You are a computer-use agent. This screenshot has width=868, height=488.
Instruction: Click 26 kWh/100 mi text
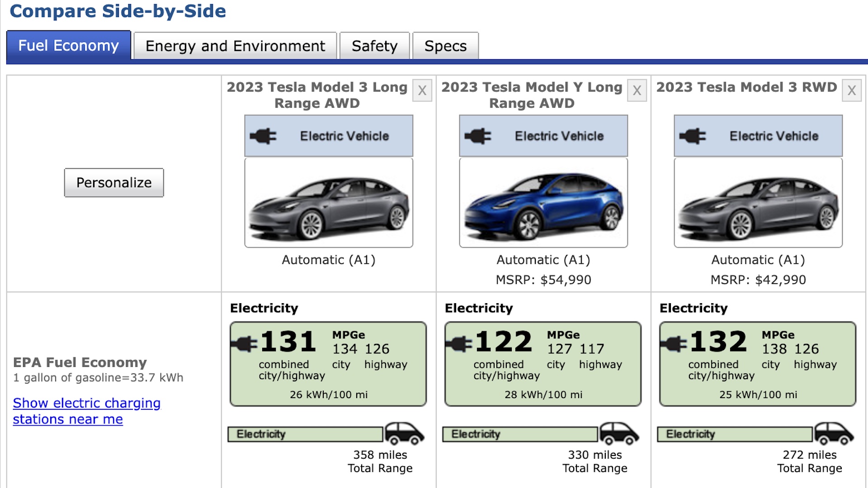(x=329, y=394)
